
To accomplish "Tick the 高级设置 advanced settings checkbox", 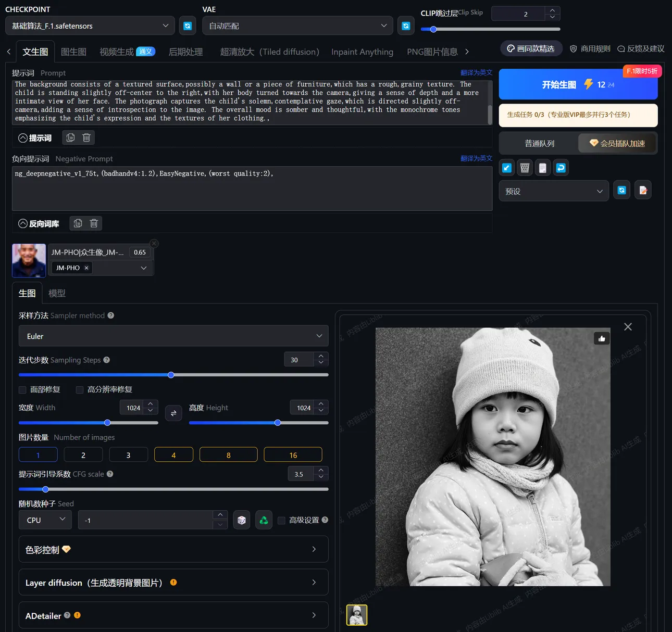I will pyautogui.click(x=281, y=520).
